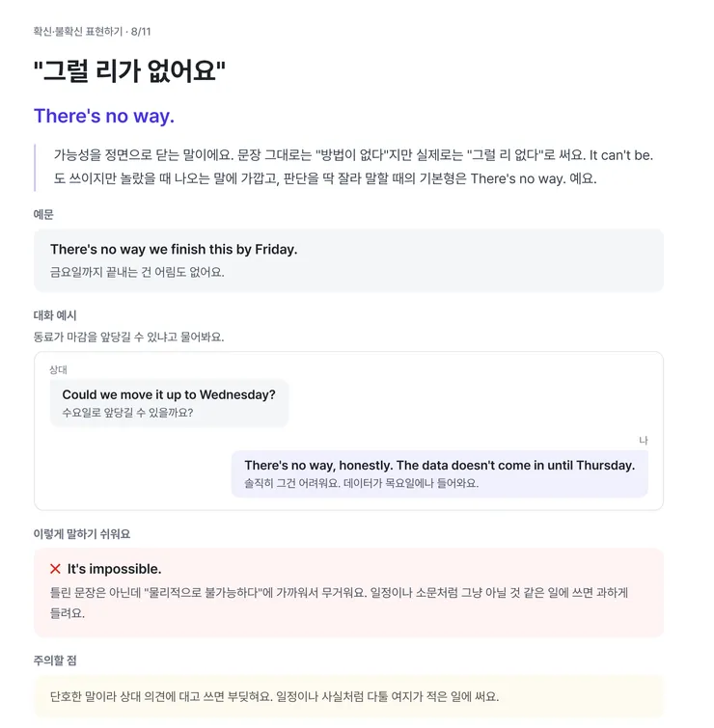Click the 예문 section heading

(43, 214)
